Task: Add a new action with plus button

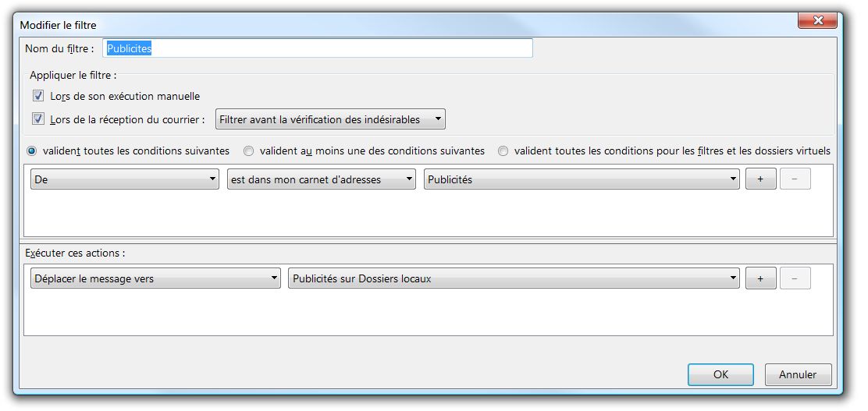Action: [x=760, y=278]
